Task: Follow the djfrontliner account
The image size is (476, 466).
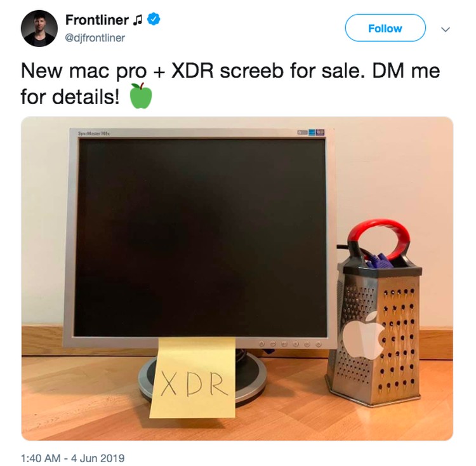Action: tap(385, 28)
